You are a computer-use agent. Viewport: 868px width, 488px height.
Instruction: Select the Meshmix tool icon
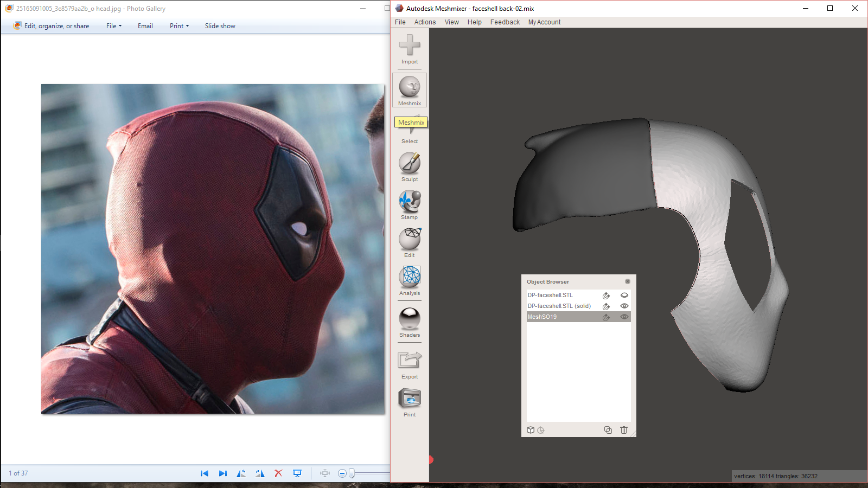(x=410, y=90)
